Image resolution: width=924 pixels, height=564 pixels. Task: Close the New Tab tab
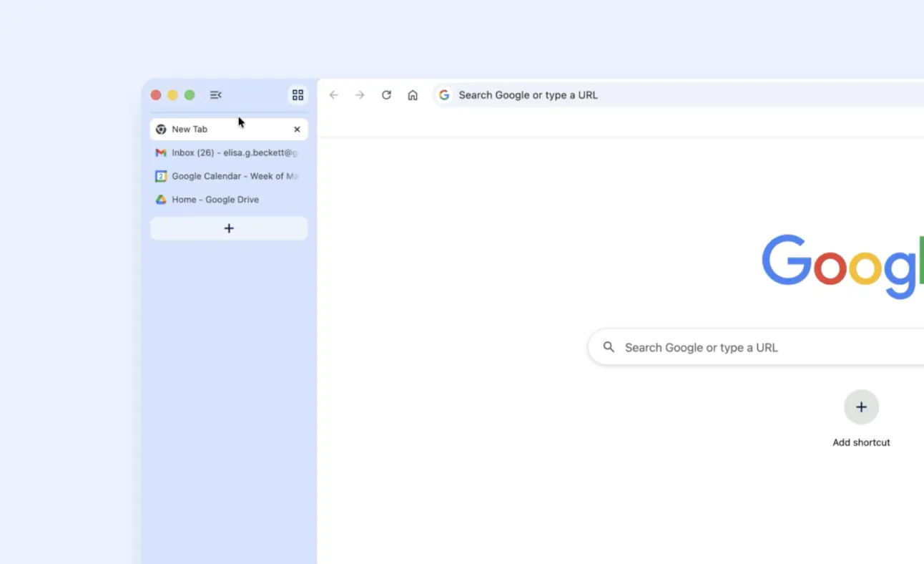[297, 130]
